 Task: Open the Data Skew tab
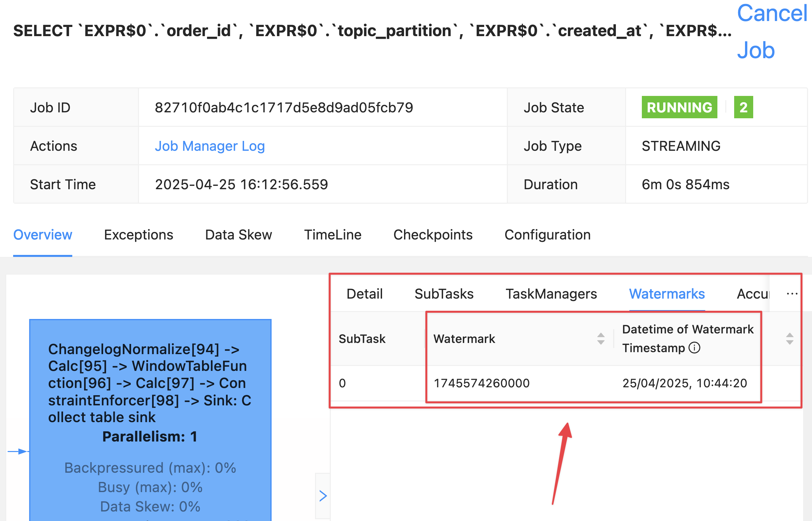click(x=238, y=235)
